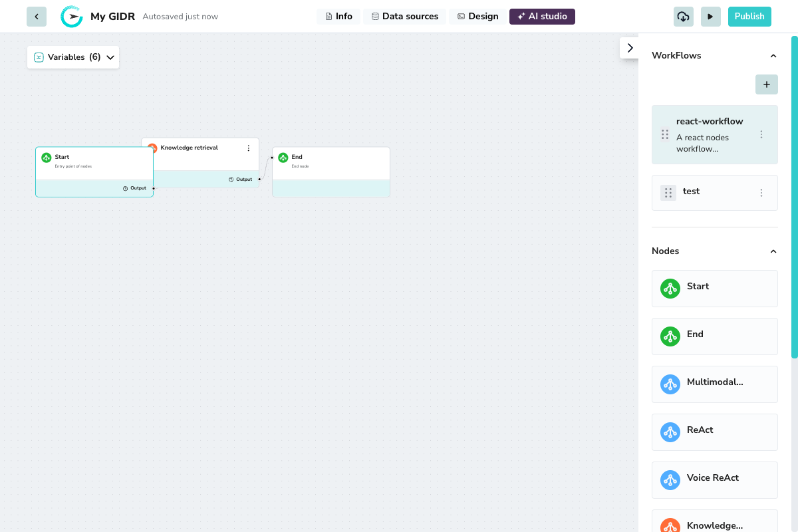Add a new workflow with the plus button
798x532 pixels.
point(766,84)
